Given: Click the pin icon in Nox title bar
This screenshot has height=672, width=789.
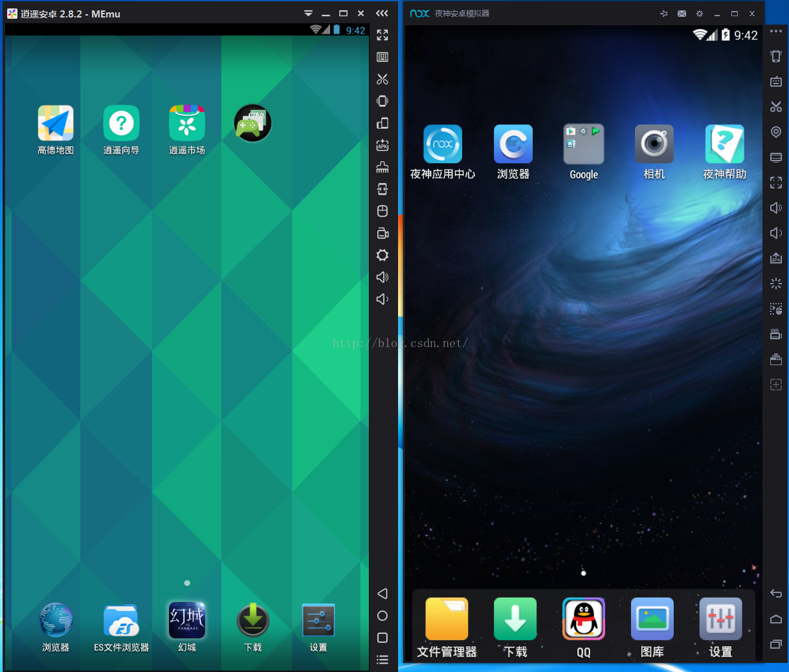Looking at the screenshot, I should [663, 14].
